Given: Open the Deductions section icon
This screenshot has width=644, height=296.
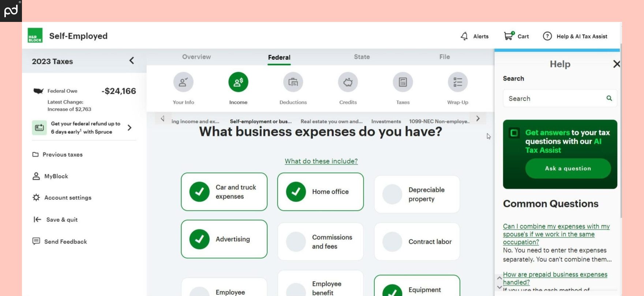Looking at the screenshot, I should pos(293,82).
